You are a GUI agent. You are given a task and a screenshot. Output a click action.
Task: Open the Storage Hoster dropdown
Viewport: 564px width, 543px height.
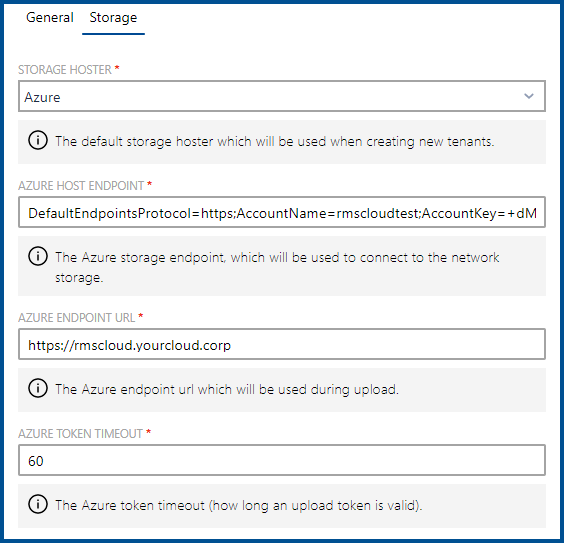(x=282, y=96)
